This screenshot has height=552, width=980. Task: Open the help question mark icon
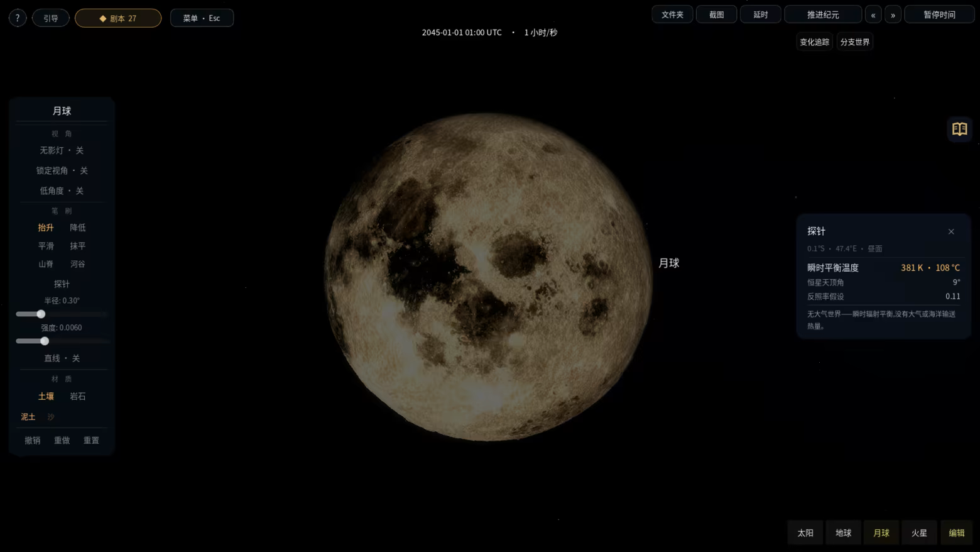[x=18, y=18]
